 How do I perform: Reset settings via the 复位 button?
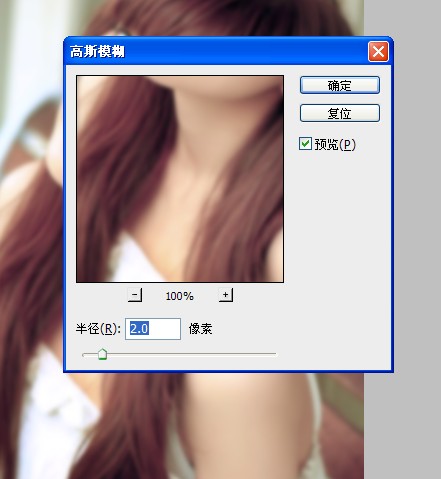tap(340, 113)
